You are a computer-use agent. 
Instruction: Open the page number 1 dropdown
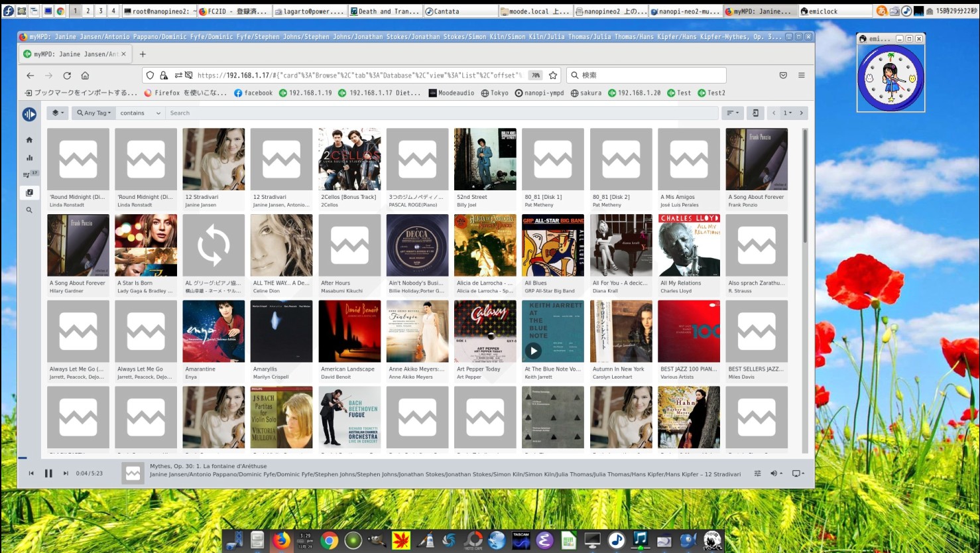[x=787, y=113]
